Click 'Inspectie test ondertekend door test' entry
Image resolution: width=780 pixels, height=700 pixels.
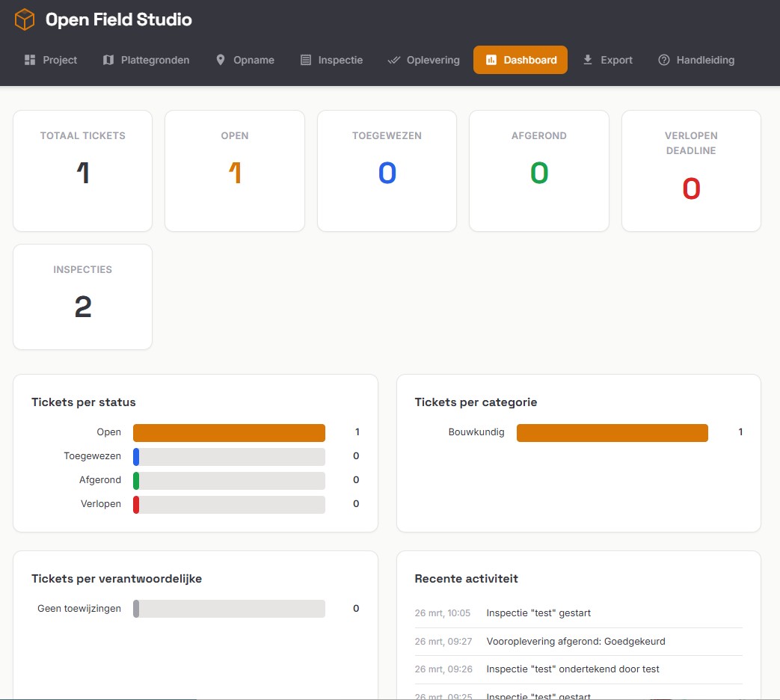click(572, 669)
